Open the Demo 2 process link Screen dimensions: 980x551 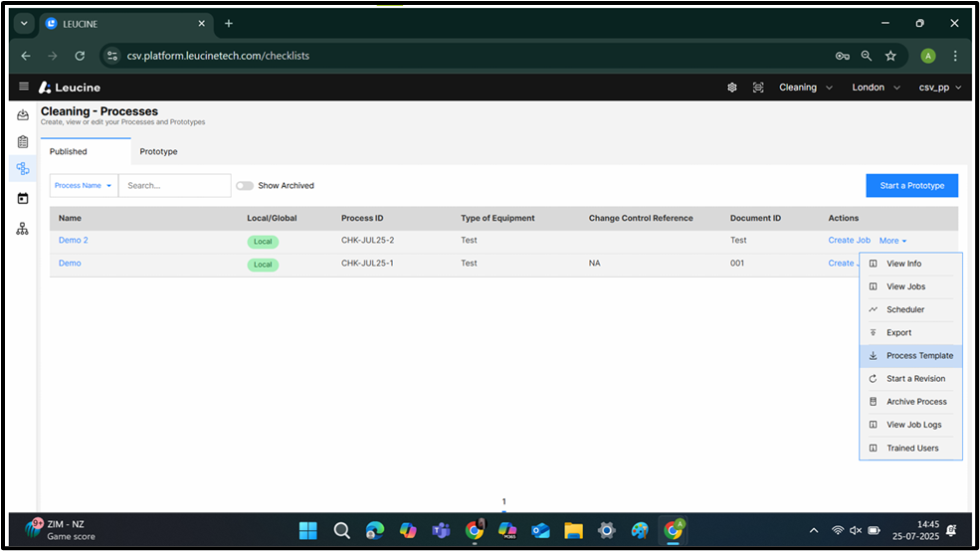(73, 241)
